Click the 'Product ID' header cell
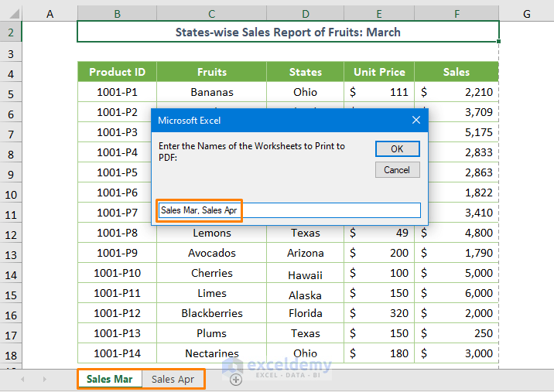 tap(117, 72)
